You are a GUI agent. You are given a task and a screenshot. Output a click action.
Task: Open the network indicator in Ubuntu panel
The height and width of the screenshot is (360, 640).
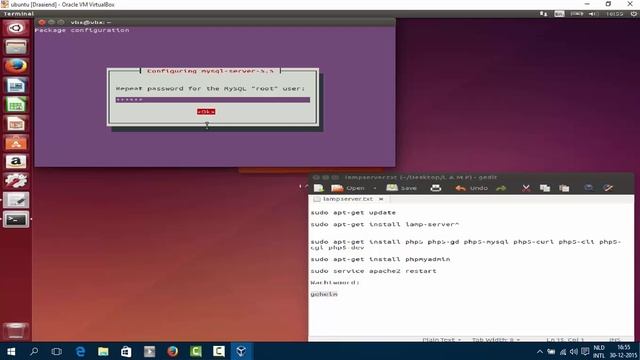[543, 14]
